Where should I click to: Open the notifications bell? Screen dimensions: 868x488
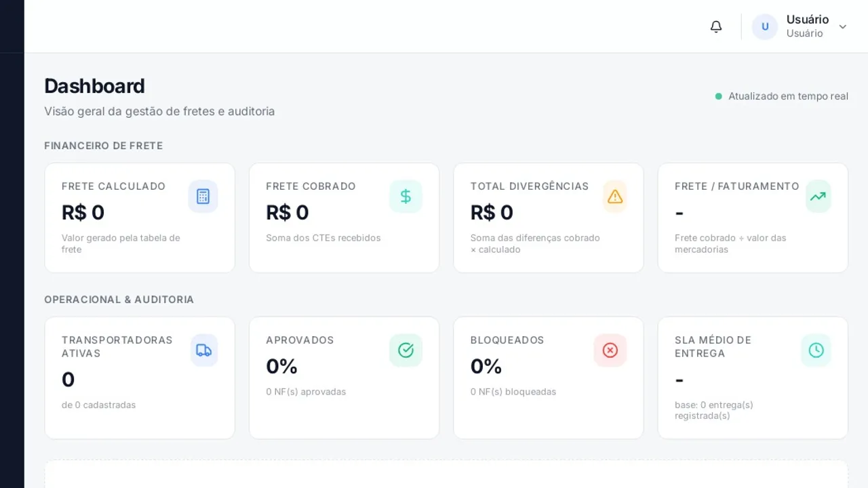pyautogui.click(x=716, y=26)
